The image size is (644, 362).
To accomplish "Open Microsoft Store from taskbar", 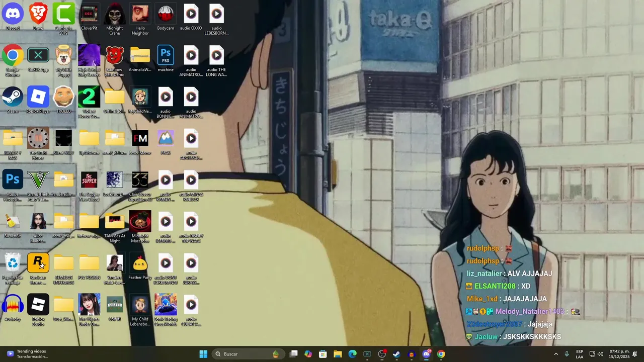I will [323, 354].
